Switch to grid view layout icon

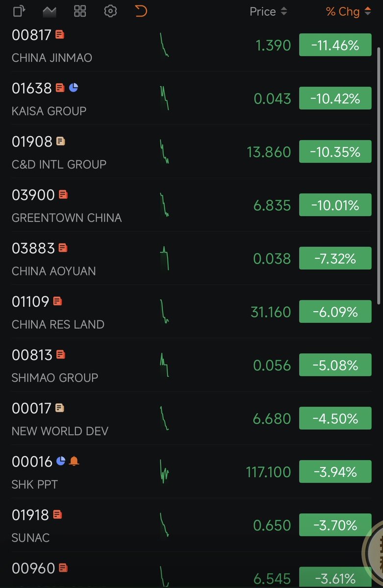click(80, 11)
